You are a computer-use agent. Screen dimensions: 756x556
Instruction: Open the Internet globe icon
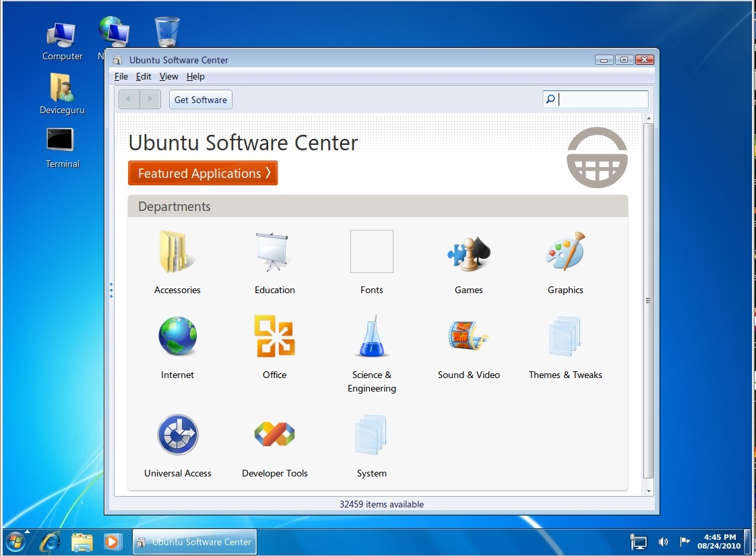tap(177, 336)
